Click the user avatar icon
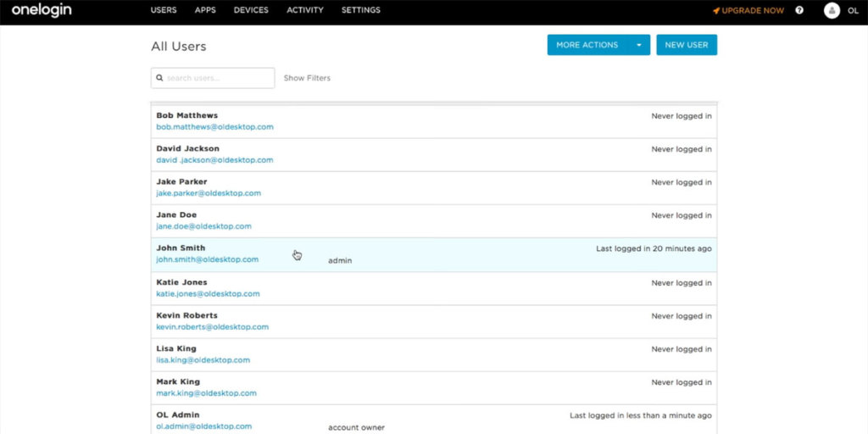This screenshot has width=868, height=434. tap(832, 11)
